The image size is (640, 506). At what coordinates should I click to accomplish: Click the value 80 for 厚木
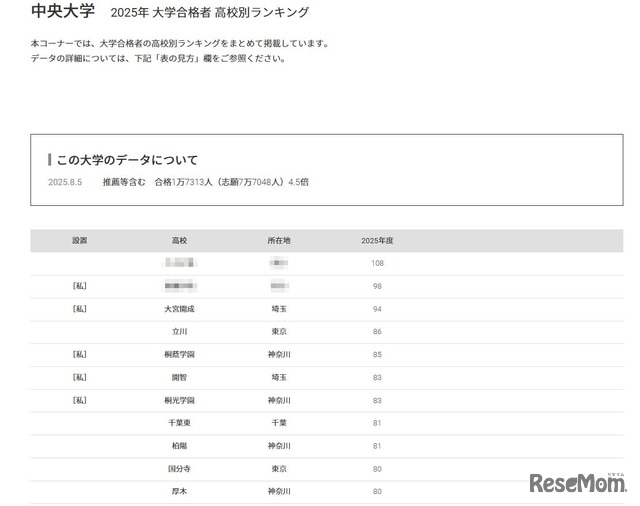tap(377, 491)
